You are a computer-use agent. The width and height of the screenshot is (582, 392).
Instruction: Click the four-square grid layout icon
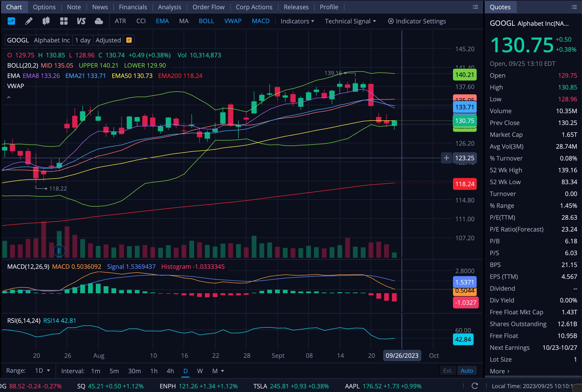point(64,21)
